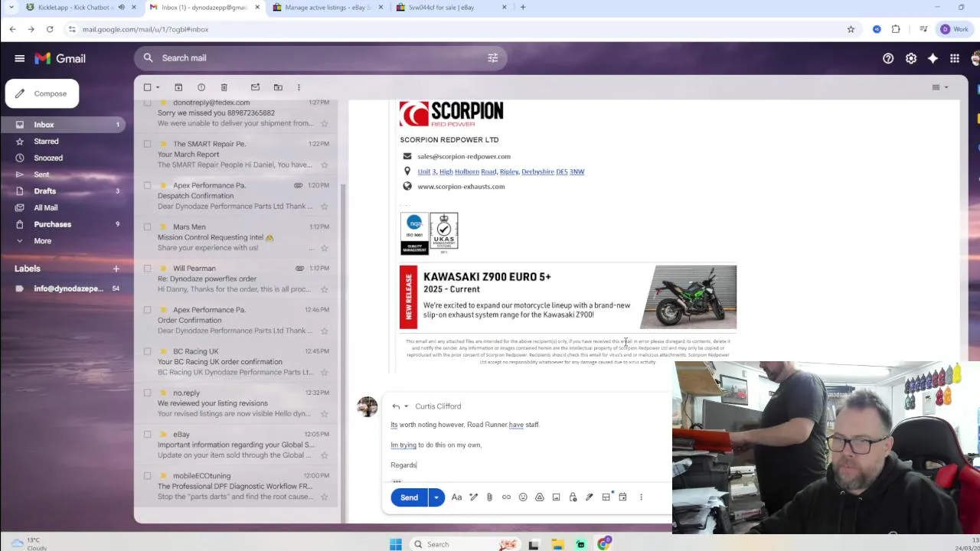Open Sent folder
This screenshot has height=551, width=980.
click(41, 174)
